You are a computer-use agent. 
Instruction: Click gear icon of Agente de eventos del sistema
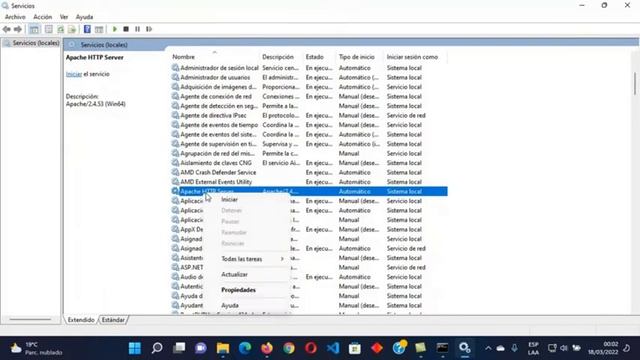point(175,134)
